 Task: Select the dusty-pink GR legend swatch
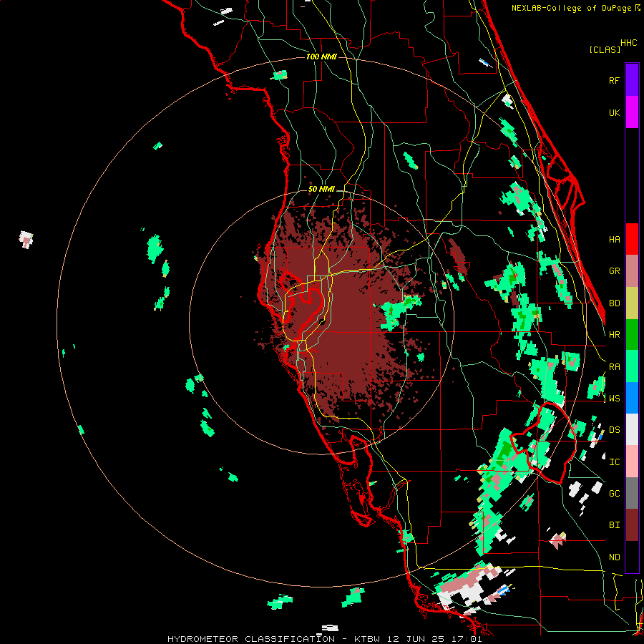pos(632,270)
